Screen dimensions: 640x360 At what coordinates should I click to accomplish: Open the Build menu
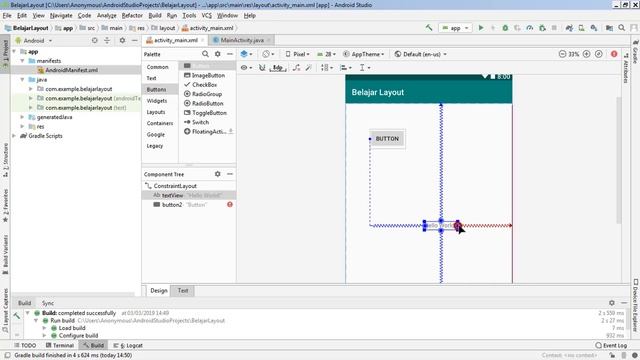[x=155, y=16]
